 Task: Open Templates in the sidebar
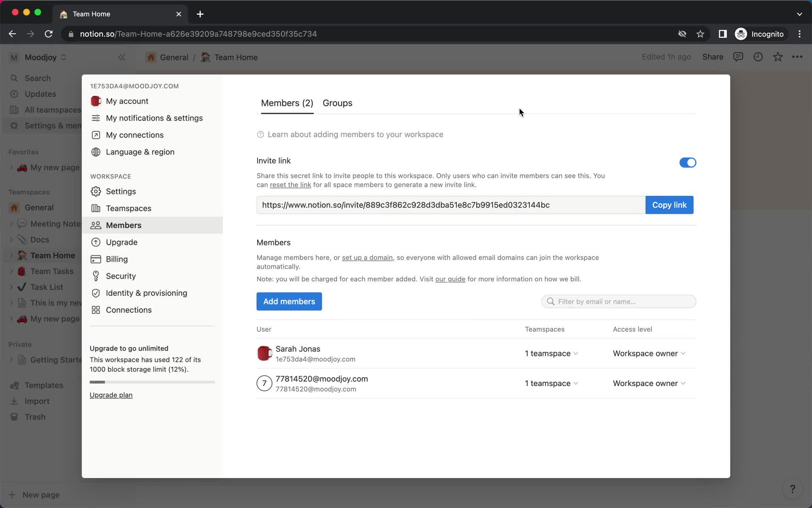coord(44,385)
